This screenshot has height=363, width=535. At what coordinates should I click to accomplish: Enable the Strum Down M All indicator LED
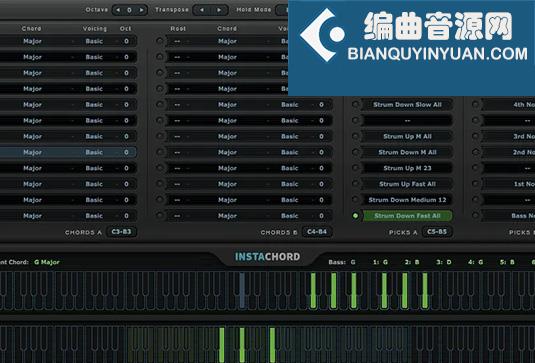pos(355,152)
